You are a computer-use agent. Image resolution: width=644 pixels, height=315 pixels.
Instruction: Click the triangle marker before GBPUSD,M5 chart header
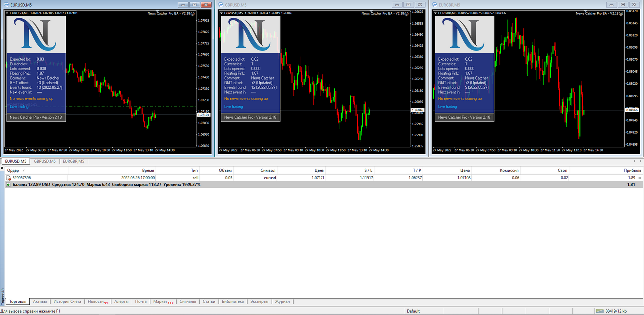pyautogui.click(x=221, y=13)
